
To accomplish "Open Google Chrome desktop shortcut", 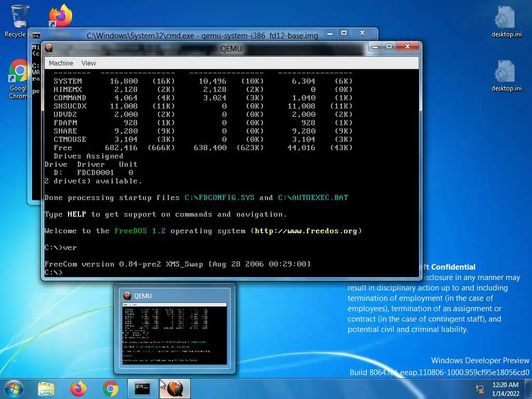I will pyautogui.click(x=18, y=79).
